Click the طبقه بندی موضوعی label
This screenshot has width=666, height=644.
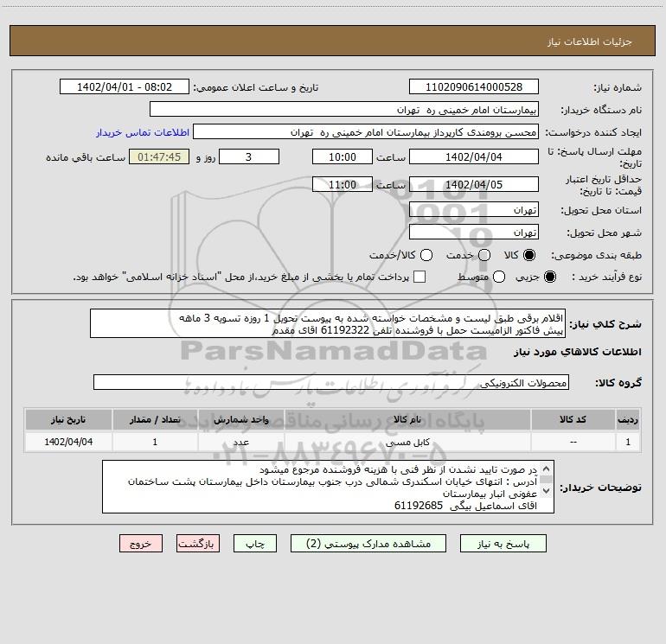[596, 255]
